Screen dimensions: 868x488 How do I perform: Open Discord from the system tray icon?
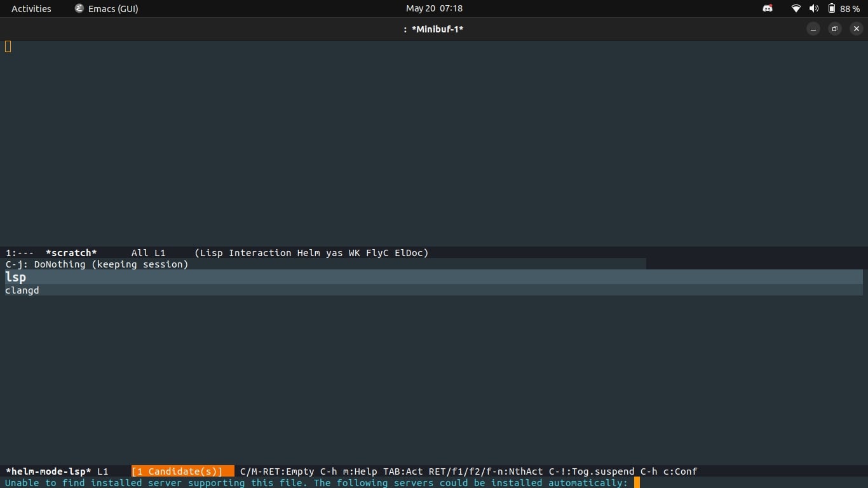pyautogui.click(x=767, y=8)
